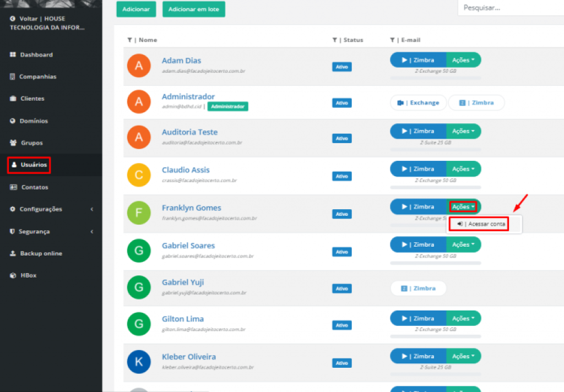Image resolution: width=564 pixels, height=392 pixels.
Task: Click the filter icon beside Status column
Action: (x=334, y=40)
